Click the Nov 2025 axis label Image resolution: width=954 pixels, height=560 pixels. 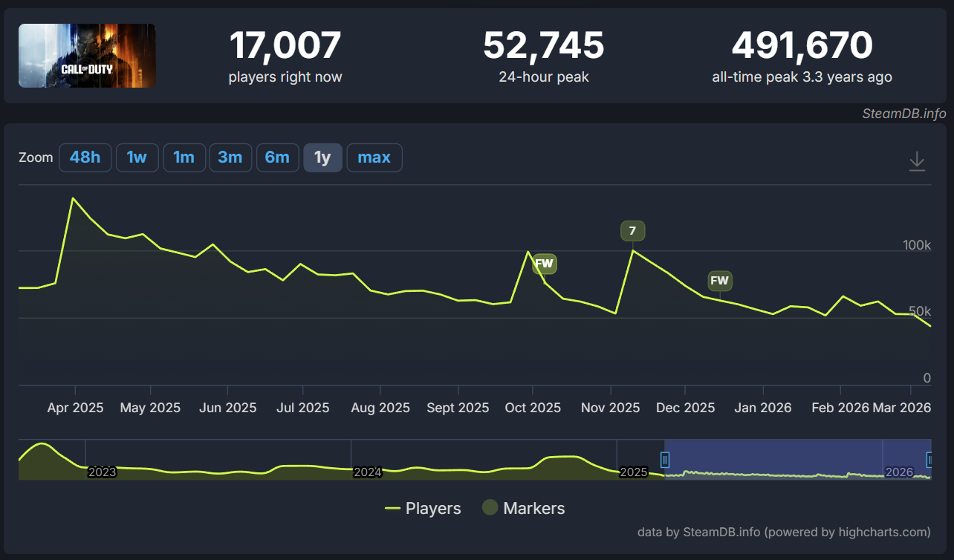click(x=610, y=408)
